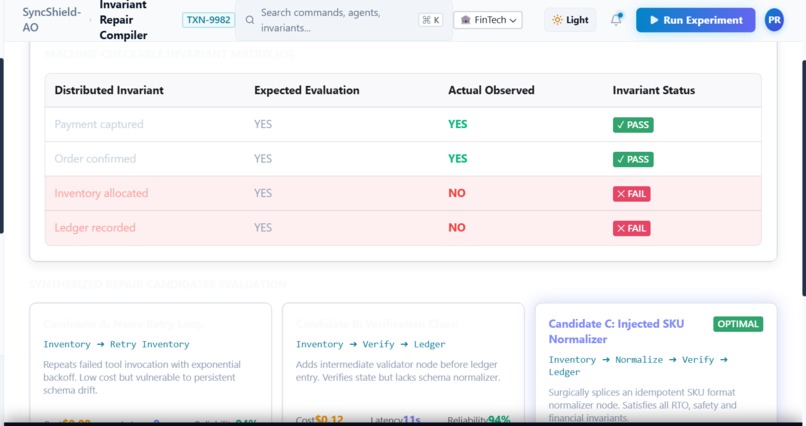Open the FinTech domain dropdown
This screenshot has width=806, height=426.
click(x=488, y=20)
